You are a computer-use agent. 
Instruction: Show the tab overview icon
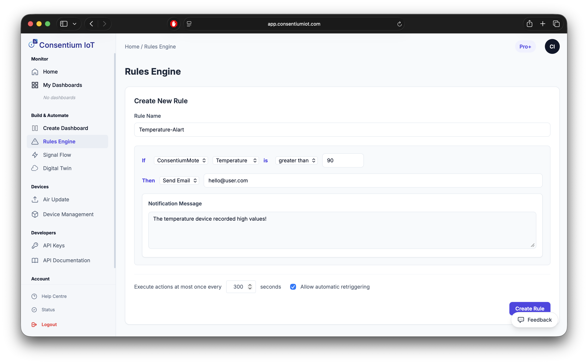pyautogui.click(x=556, y=24)
